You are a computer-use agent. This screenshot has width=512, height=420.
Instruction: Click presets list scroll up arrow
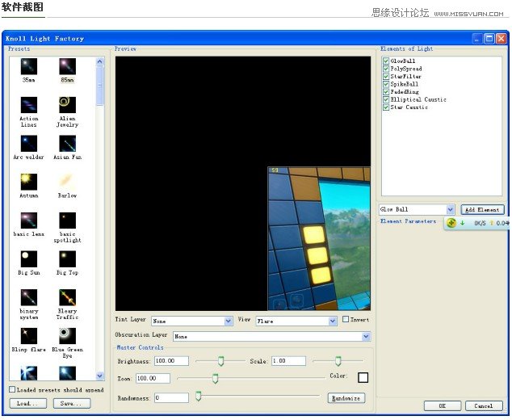pos(100,61)
